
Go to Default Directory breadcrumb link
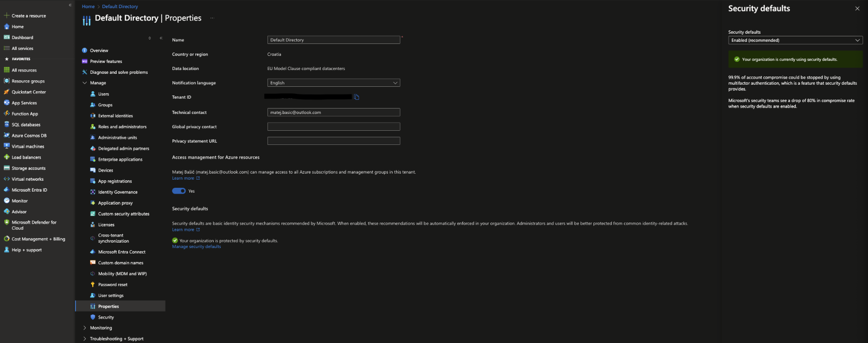click(120, 7)
